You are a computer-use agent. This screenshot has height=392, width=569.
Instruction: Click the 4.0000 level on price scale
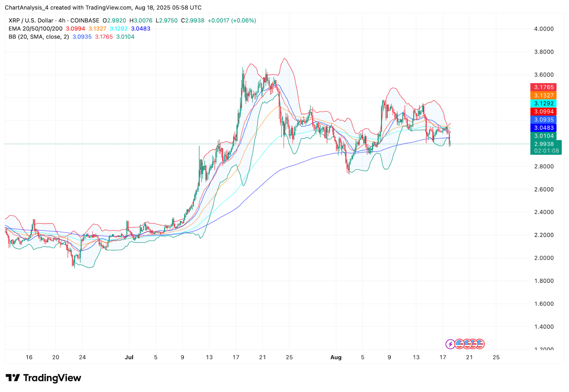544,29
